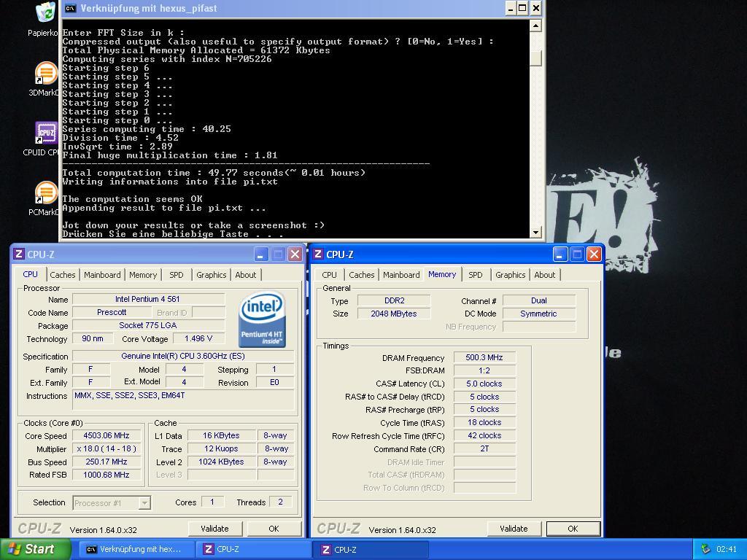Open the SPD tab in left CPU-Z window
747x560 pixels.
coord(177,275)
